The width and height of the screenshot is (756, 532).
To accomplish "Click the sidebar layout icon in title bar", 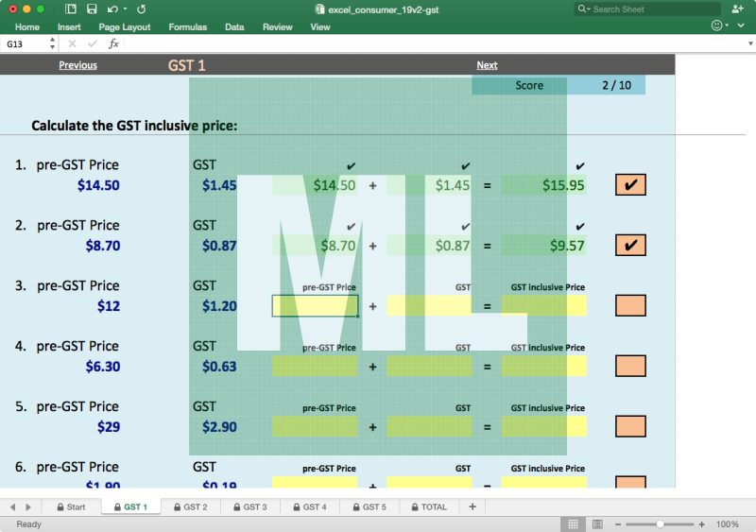I will click(70, 9).
